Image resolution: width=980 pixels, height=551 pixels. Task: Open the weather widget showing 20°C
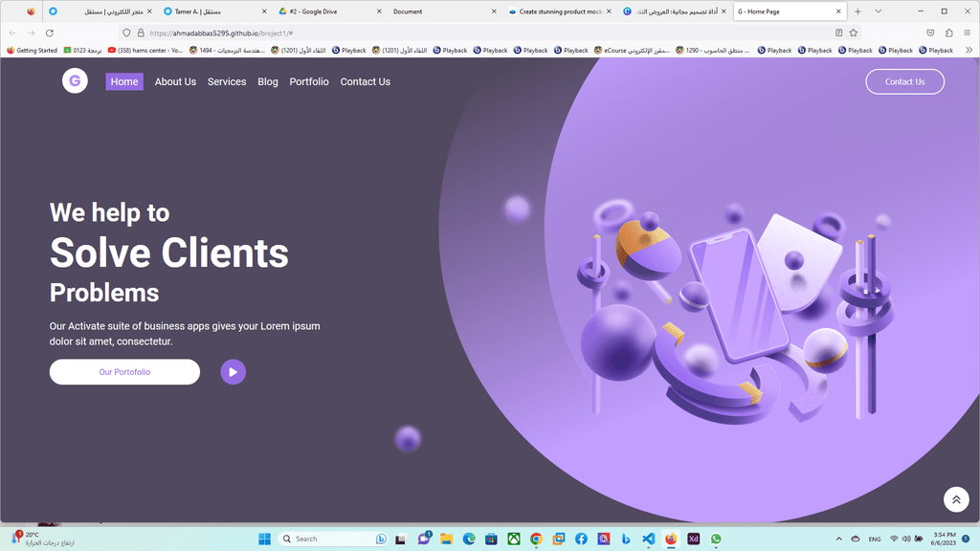pos(42,539)
